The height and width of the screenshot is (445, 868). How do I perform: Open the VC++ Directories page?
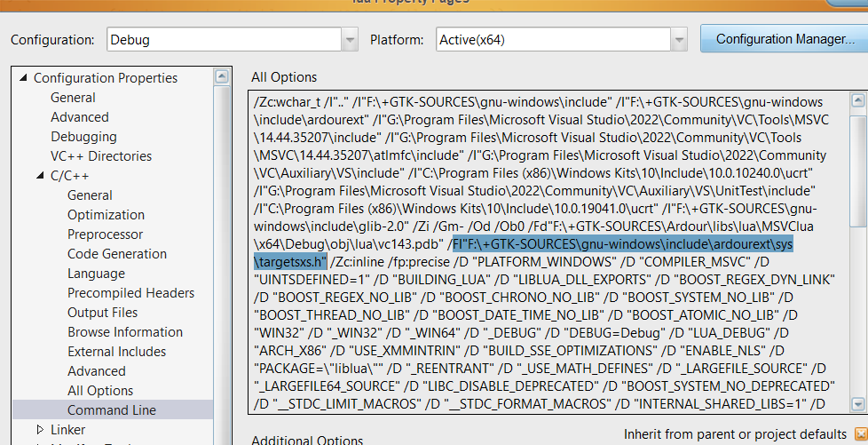click(x=101, y=156)
